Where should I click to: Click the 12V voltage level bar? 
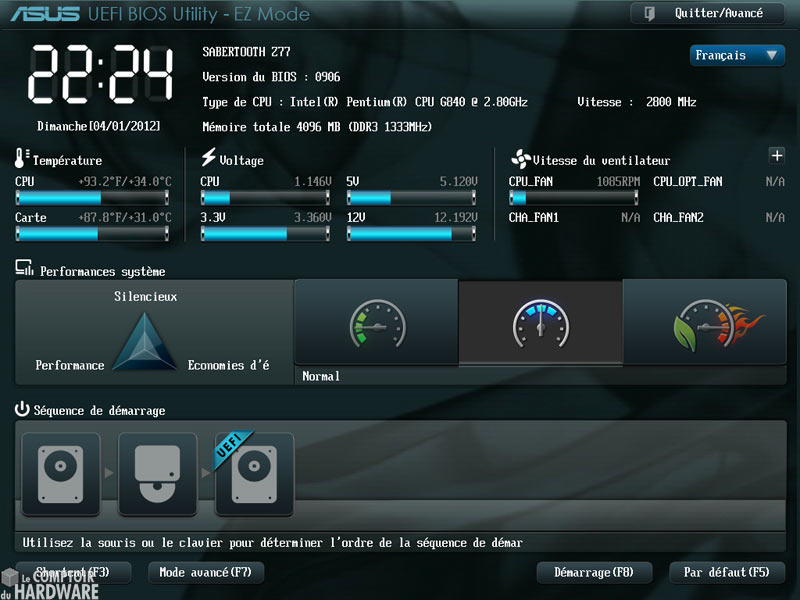pos(412,232)
